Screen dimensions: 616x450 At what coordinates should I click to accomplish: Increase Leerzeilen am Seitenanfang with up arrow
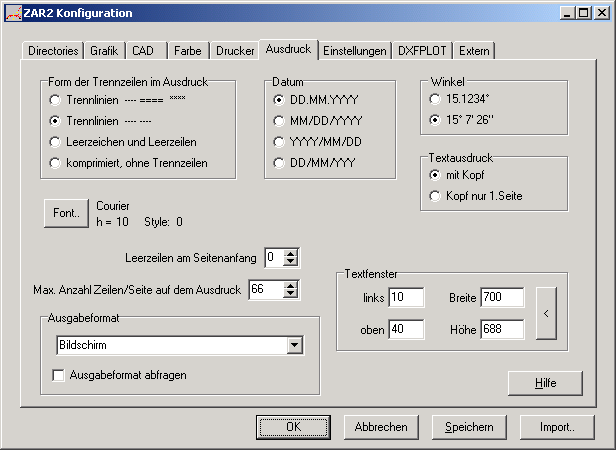coord(291,253)
